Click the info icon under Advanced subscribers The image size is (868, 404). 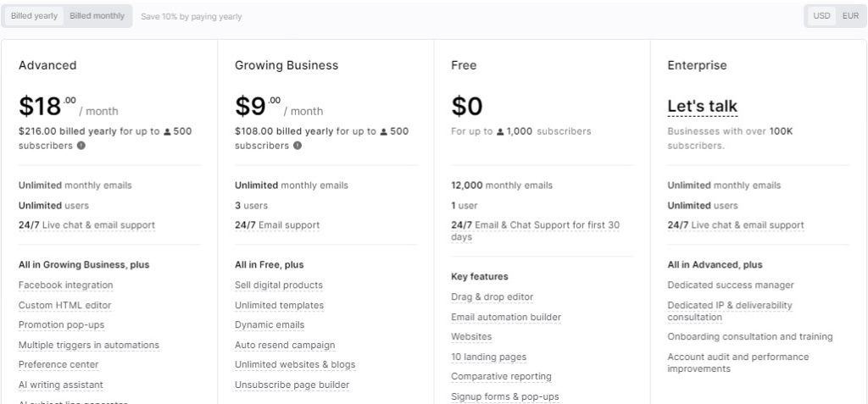(81, 147)
